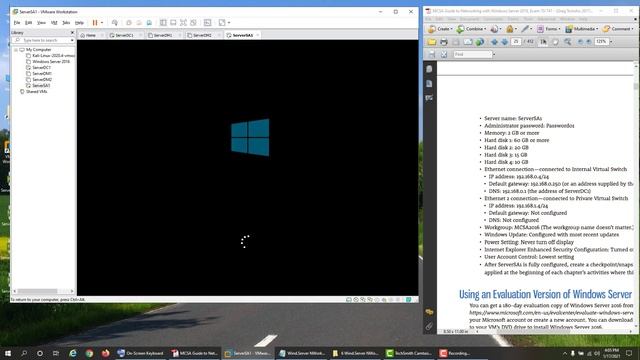Collapse the My Computer tree node
This screenshot has height=360, width=640.
coord(16,50)
